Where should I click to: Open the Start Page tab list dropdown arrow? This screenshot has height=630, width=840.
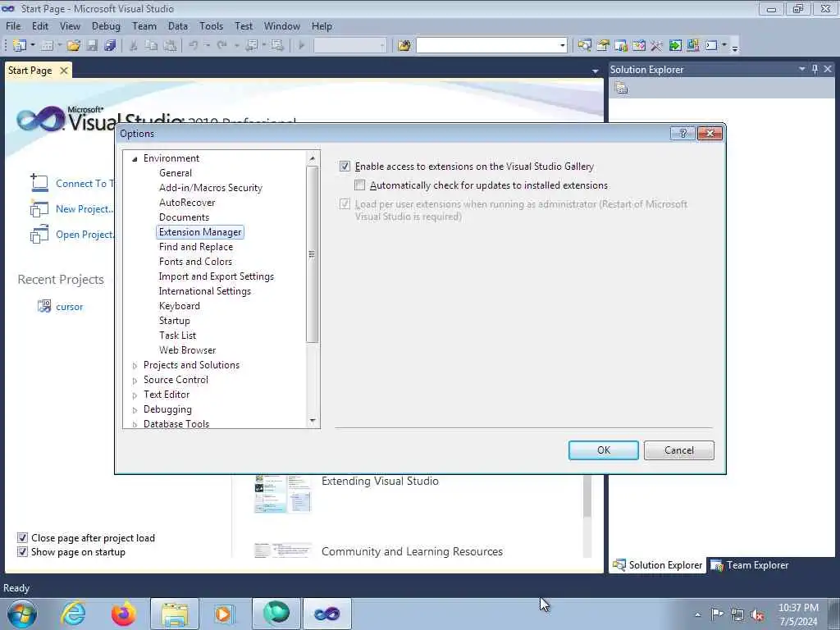(595, 71)
